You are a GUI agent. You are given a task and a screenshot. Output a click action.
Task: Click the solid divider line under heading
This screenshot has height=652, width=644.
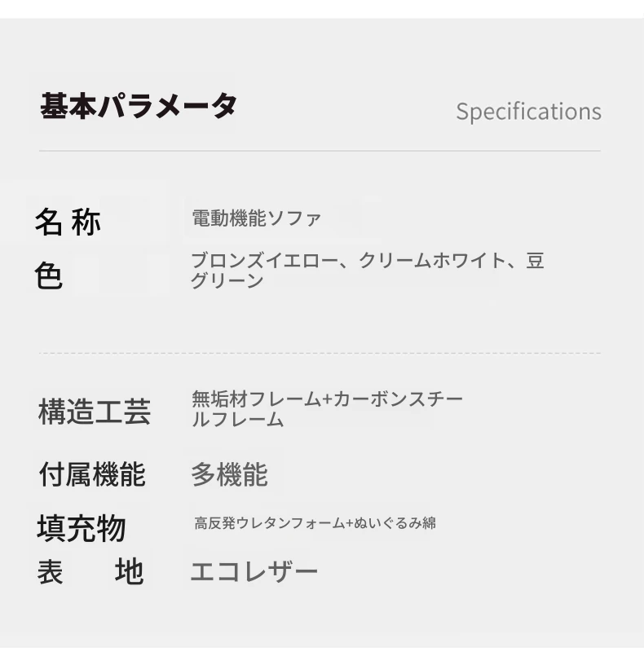click(x=320, y=151)
